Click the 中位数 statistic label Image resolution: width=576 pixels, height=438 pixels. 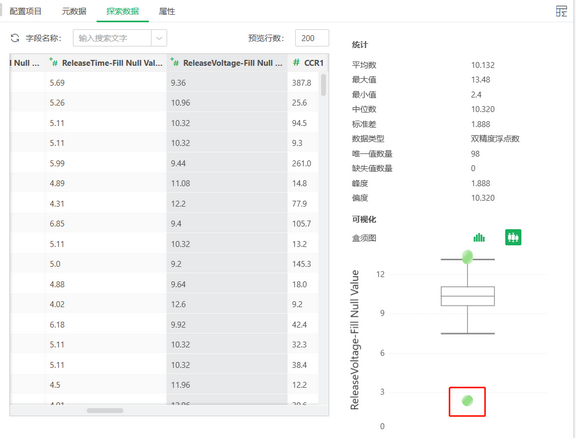[x=364, y=109]
